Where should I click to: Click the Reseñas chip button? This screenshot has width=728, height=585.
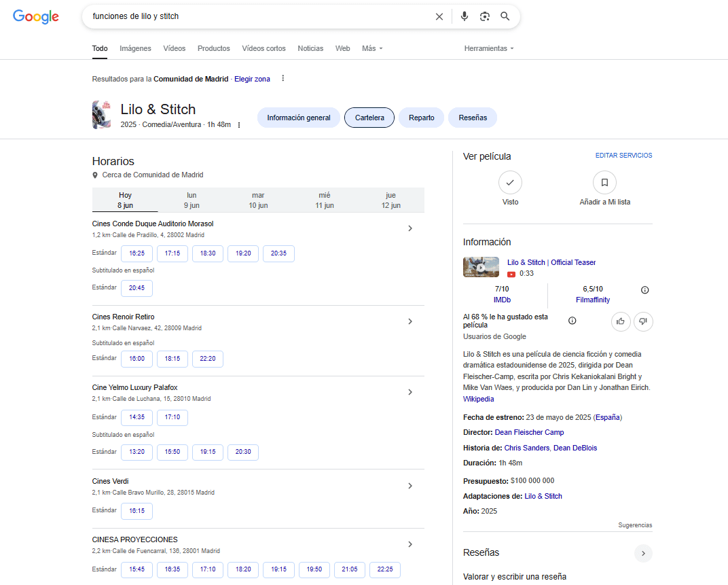point(473,118)
